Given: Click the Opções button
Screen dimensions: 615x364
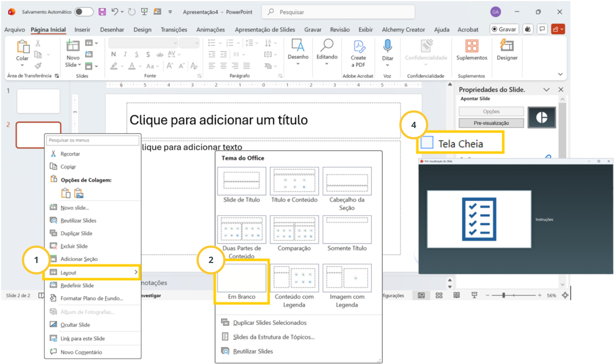Looking at the screenshot, I should tap(491, 111).
